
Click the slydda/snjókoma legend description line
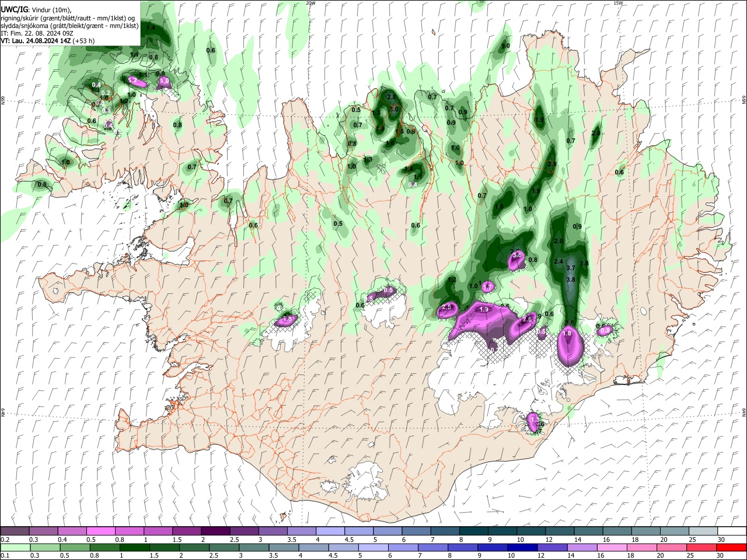(69, 26)
